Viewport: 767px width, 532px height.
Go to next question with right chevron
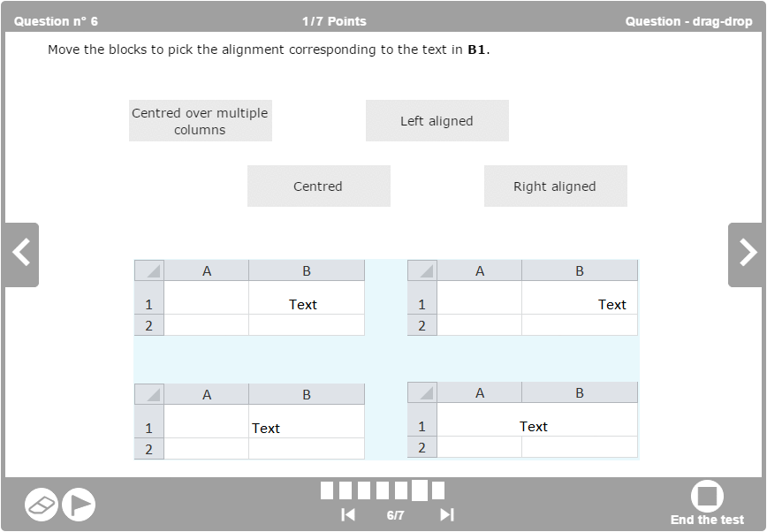(x=748, y=254)
